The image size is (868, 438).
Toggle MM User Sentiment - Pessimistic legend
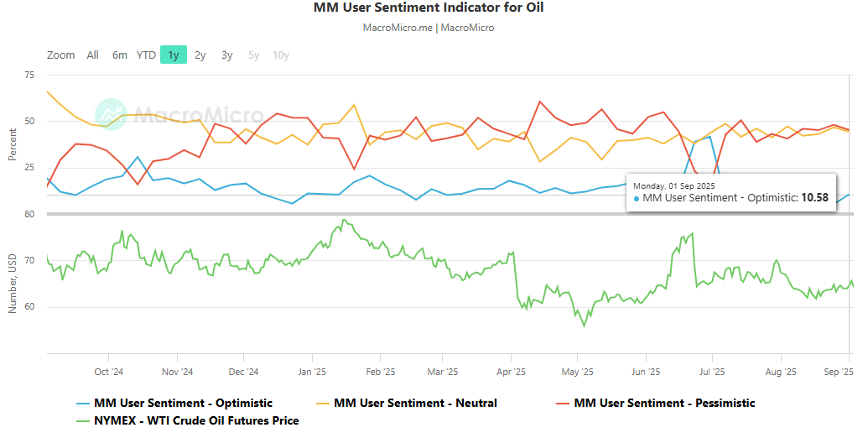coord(664,403)
